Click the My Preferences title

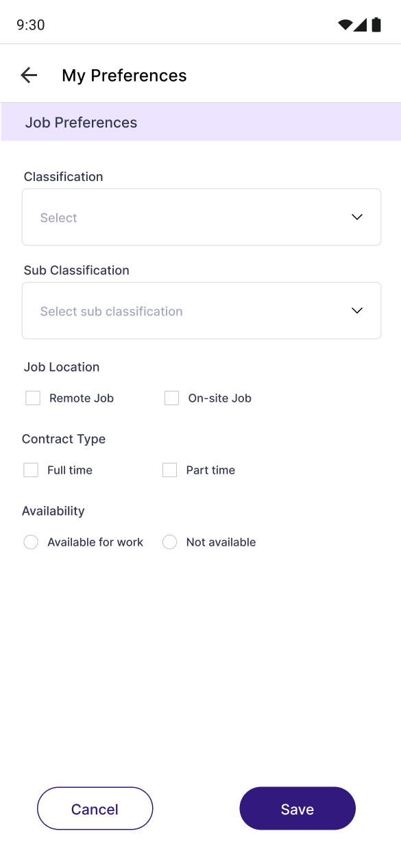tap(124, 75)
